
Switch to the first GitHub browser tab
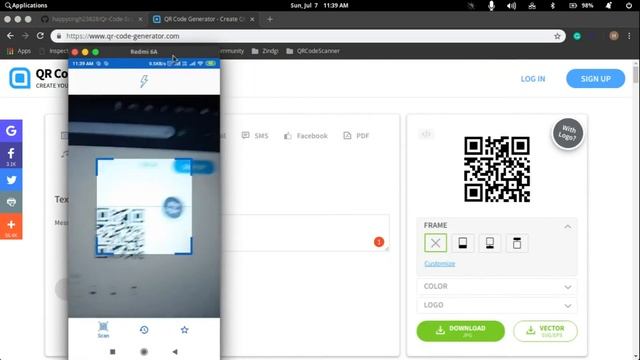[92, 19]
